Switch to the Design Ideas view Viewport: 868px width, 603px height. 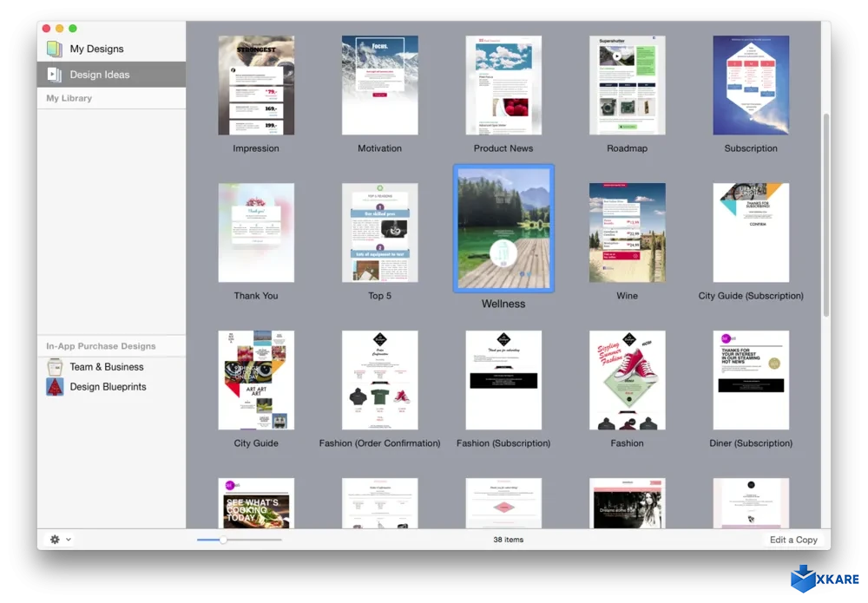pyautogui.click(x=100, y=74)
